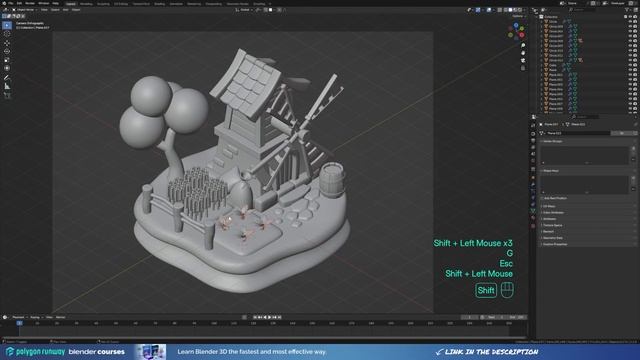Expand the Color Attributes panel
Image resolution: width=640 pixels, height=360 pixels.
pyautogui.click(x=553, y=213)
